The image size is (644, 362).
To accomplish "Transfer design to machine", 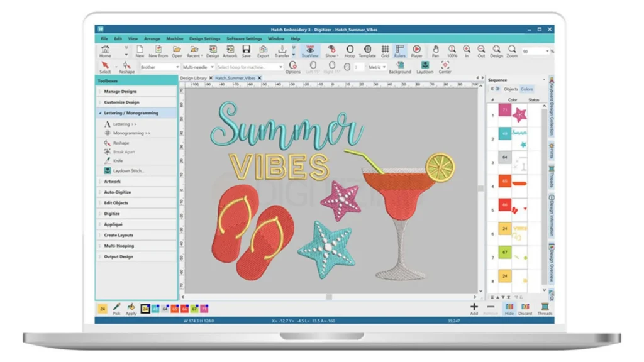I will pyautogui.click(x=282, y=52).
